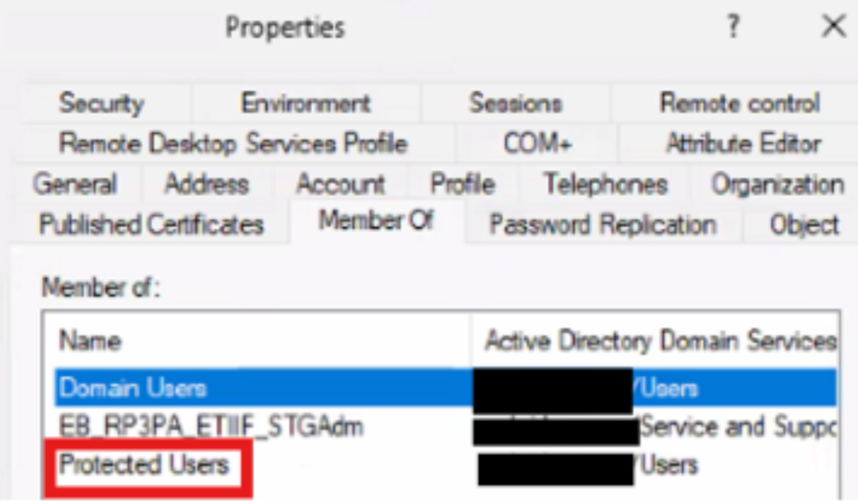This screenshot has height=504, width=858.
Task: Open the Sessions tab
Action: coord(515,103)
